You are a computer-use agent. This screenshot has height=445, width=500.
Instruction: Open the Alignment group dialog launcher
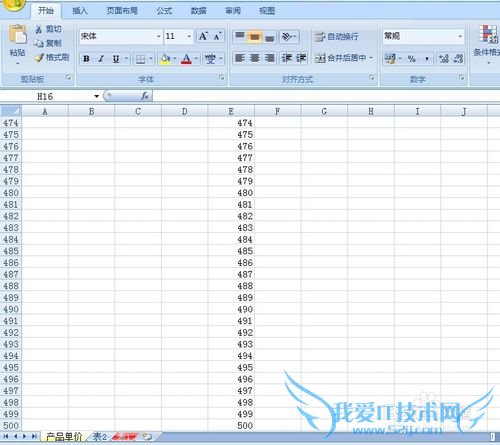pos(372,77)
